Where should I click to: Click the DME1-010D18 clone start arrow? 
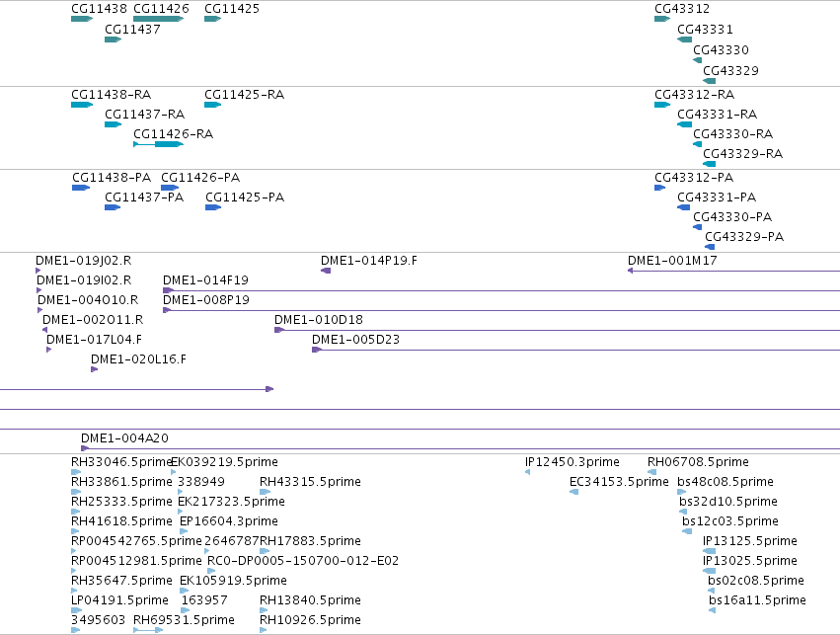[x=278, y=330]
